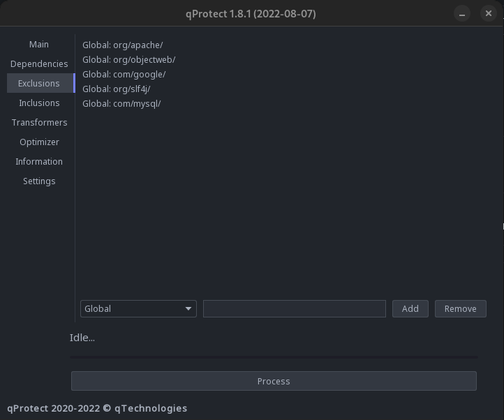Expand the Global exclusion type dropdown

138,308
